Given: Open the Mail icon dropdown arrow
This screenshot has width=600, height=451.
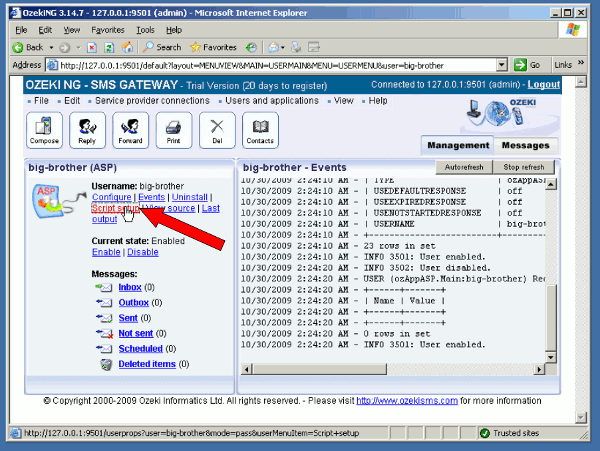Looking at the screenshot, I should click(283, 48).
